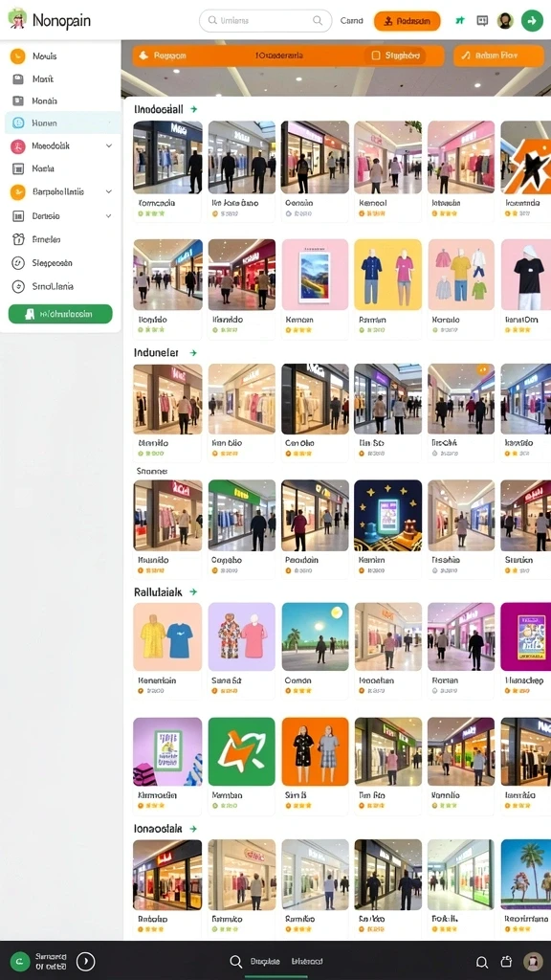The height and width of the screenshot is (980, 551).
Task: Click the blue circle icon beside Hoenen
Action: 18,123
